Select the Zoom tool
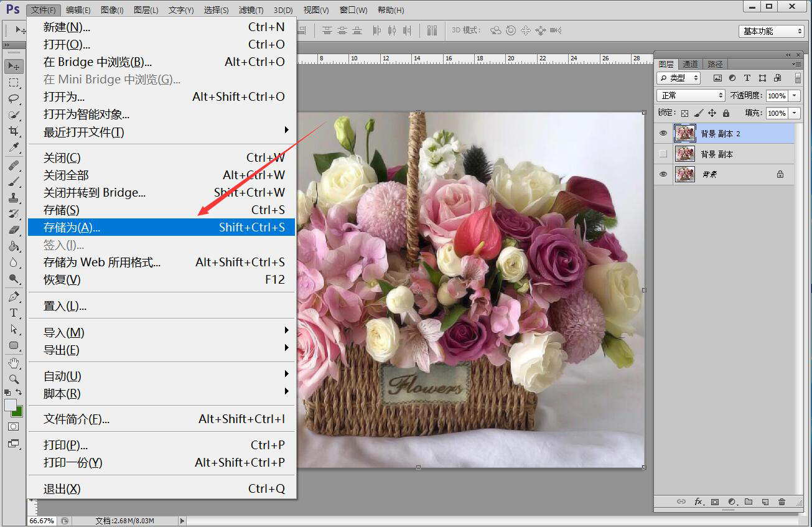Image resolution: width=812 pixels, height=527 pixels. coord(14,379)
